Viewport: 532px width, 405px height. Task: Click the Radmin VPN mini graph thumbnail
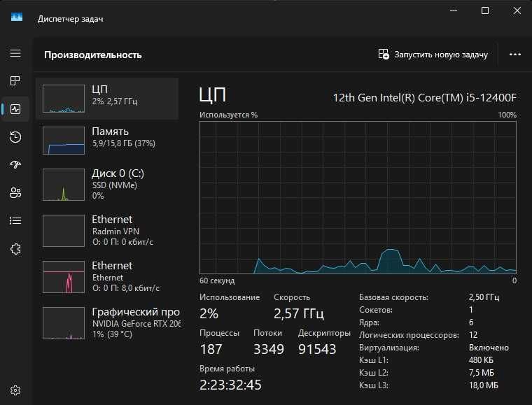pos(64,231)
